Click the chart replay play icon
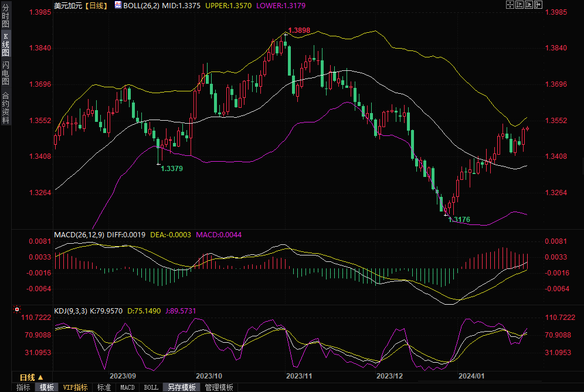 [528, 5]
